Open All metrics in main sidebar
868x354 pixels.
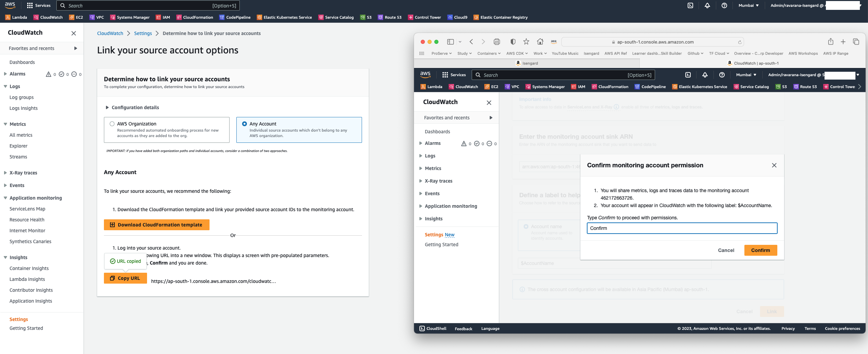click(x=21, y=135)
